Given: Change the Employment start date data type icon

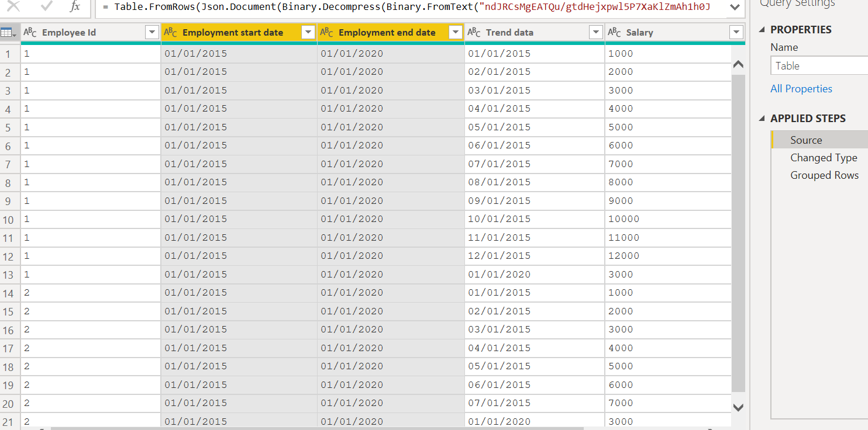Looking at the screenshot, I should 170,33.
